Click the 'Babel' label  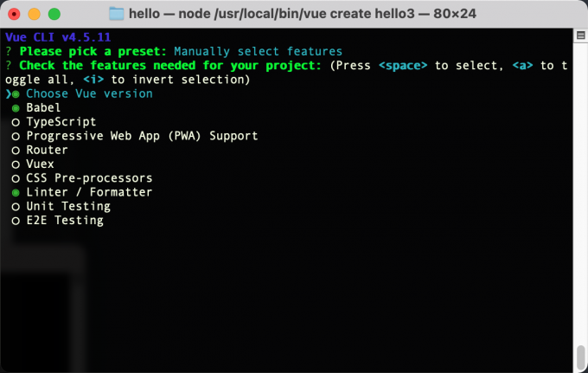(x=43, y=107)
